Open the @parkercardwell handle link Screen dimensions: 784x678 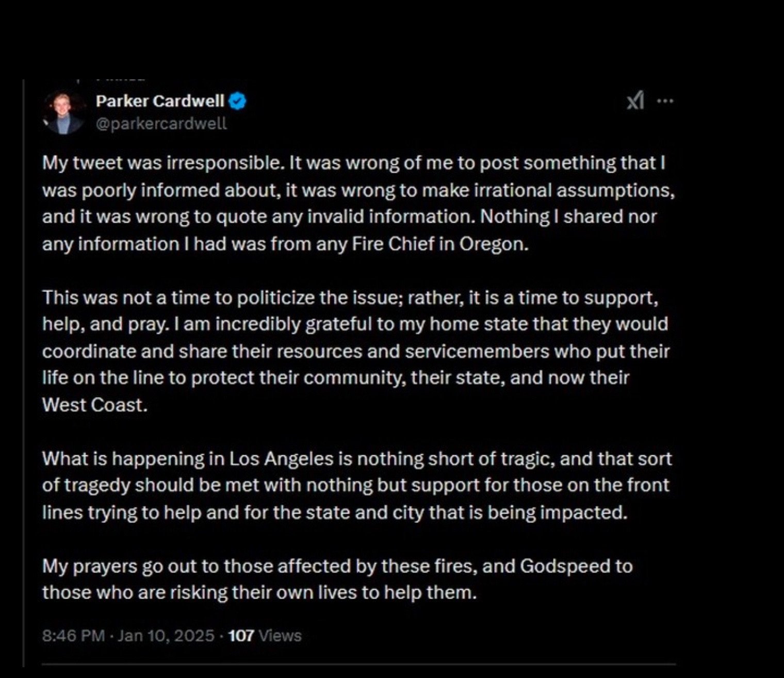point(161,124)
